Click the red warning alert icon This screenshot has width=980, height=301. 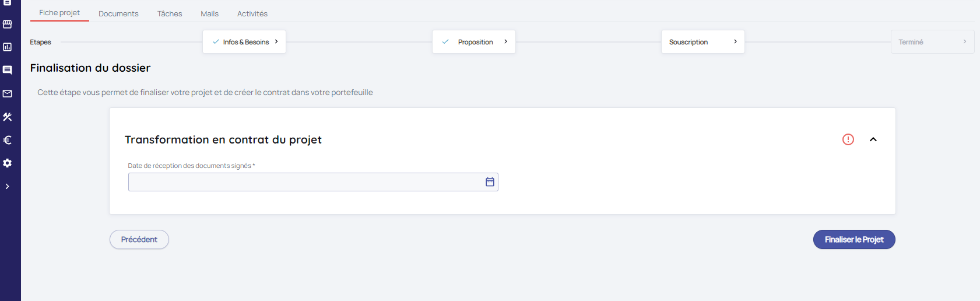pos(848,139)
